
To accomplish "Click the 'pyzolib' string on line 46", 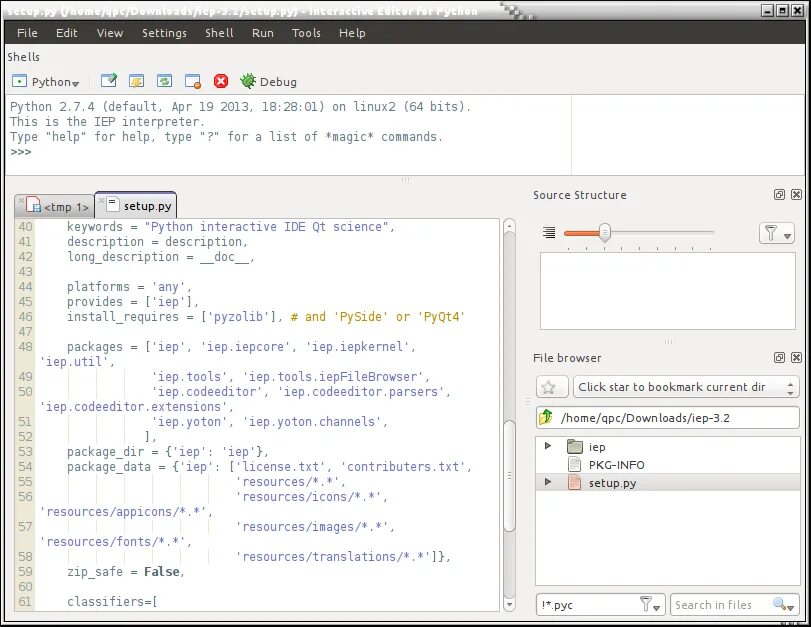I will [238, 317].
